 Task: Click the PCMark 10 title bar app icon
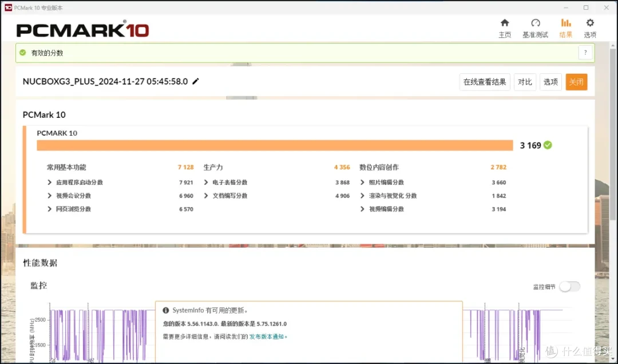(8, 7)
